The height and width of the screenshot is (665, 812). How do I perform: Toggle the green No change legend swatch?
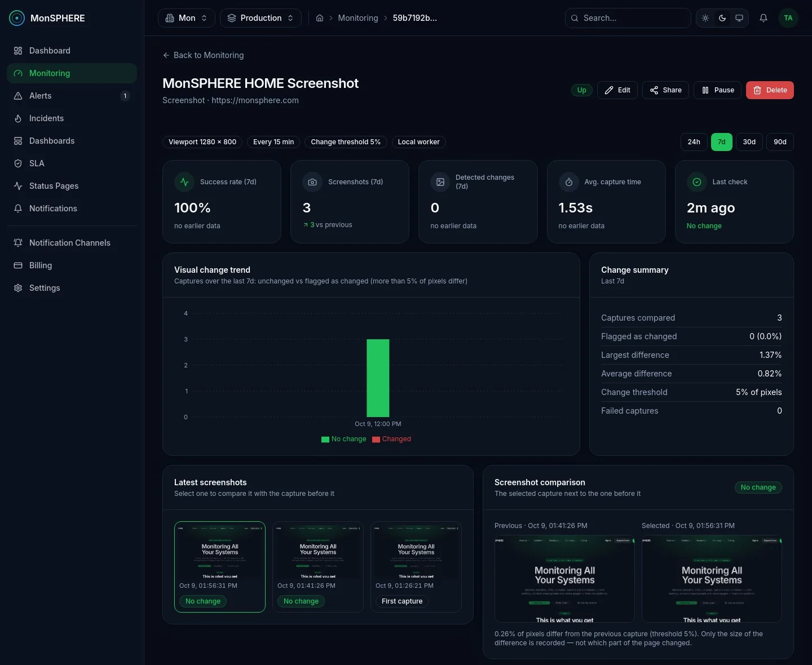[325, 440]
